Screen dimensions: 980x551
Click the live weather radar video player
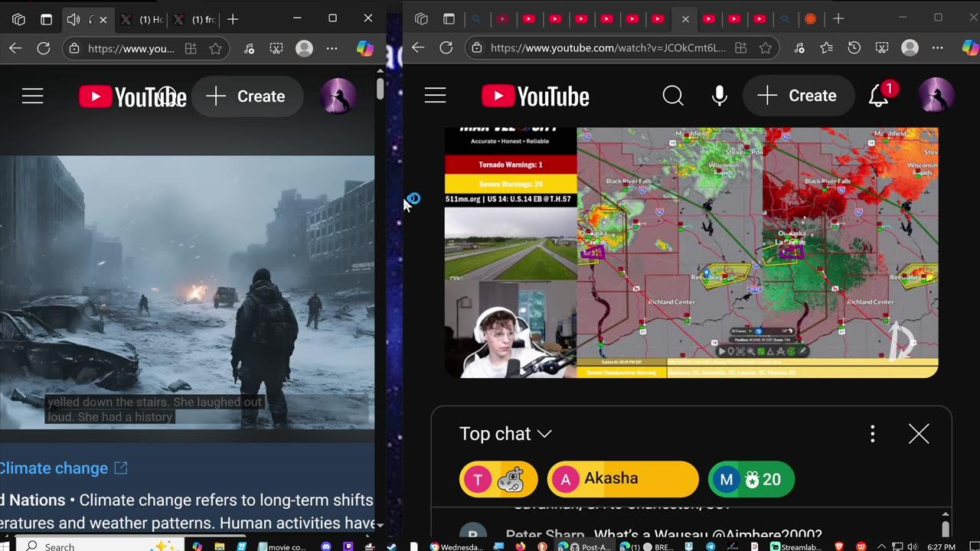tap(691, 253)
